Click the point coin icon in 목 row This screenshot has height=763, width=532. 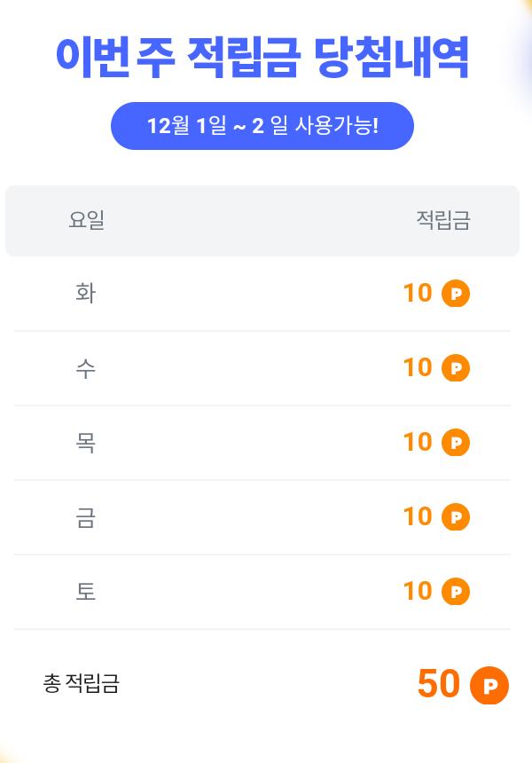(x=456, y=443)
